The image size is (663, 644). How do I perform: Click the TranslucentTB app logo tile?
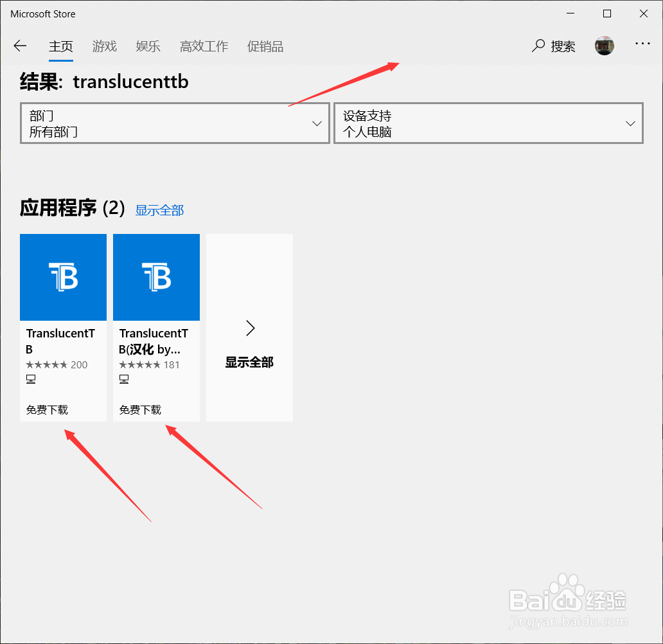click(64, 277)
